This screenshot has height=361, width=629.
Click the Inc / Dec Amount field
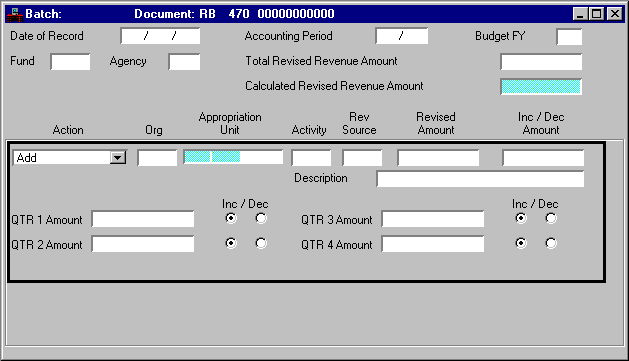543,158
